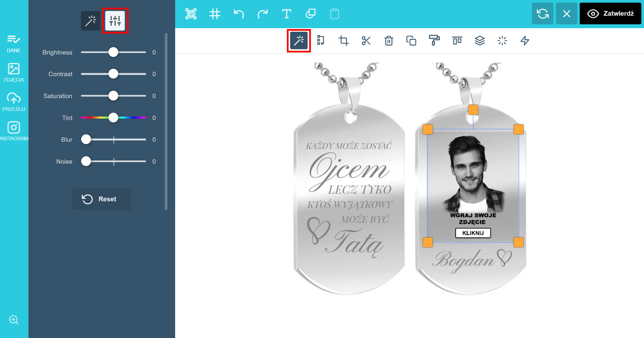644x338 pixels.
Task: Click the WGRAJ SWOJE ZDJĘCIE caption
Action: click(473, 219)
